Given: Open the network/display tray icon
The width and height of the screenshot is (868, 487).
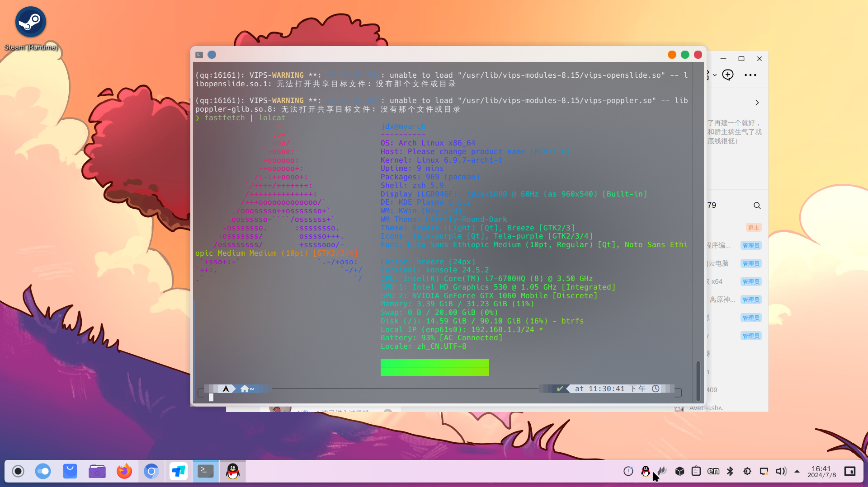Looking at the screenshot, I should (x=764, y=471).
